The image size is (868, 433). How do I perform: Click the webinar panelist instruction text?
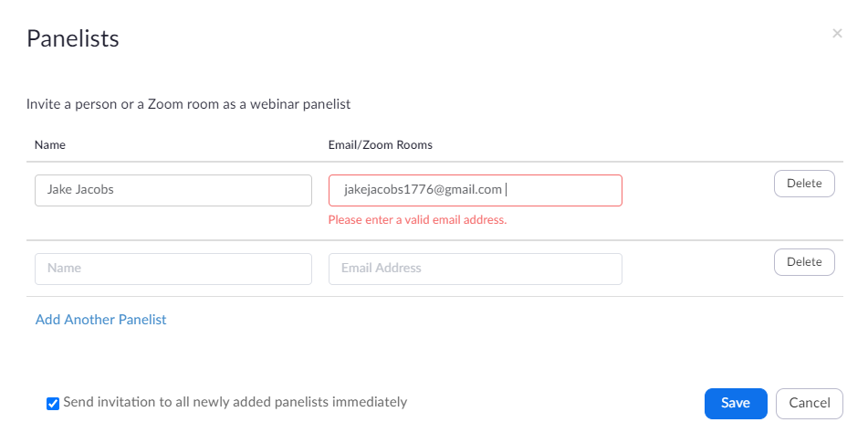click(188, 104)
